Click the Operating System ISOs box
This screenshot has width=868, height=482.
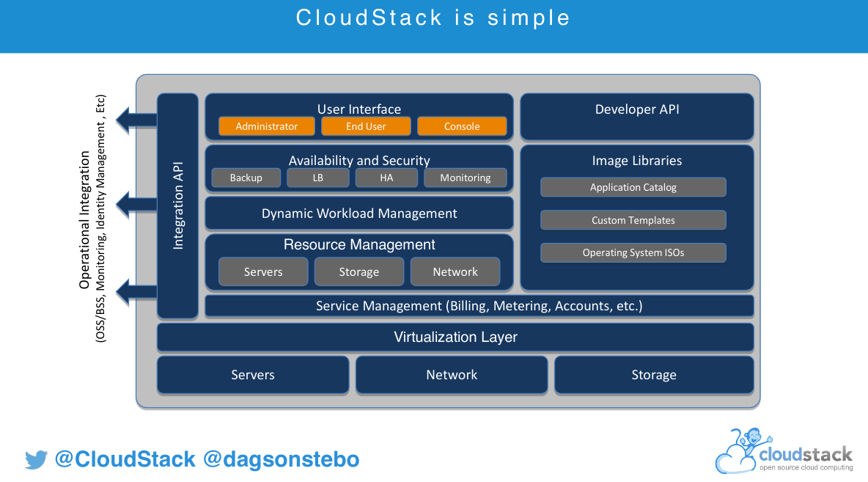click(x=633, y=252)
